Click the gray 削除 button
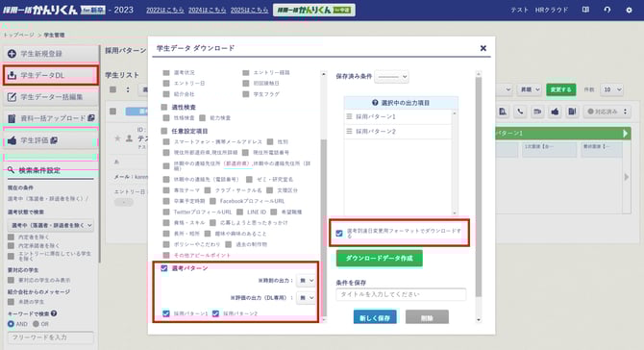This screenshot has height=350, width=644. (x=427, y=317)
